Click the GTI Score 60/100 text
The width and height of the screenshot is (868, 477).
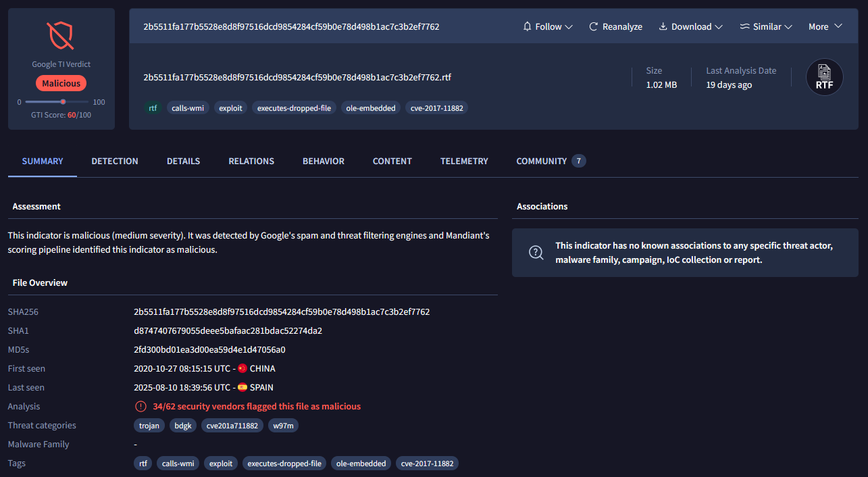point(61,115)
